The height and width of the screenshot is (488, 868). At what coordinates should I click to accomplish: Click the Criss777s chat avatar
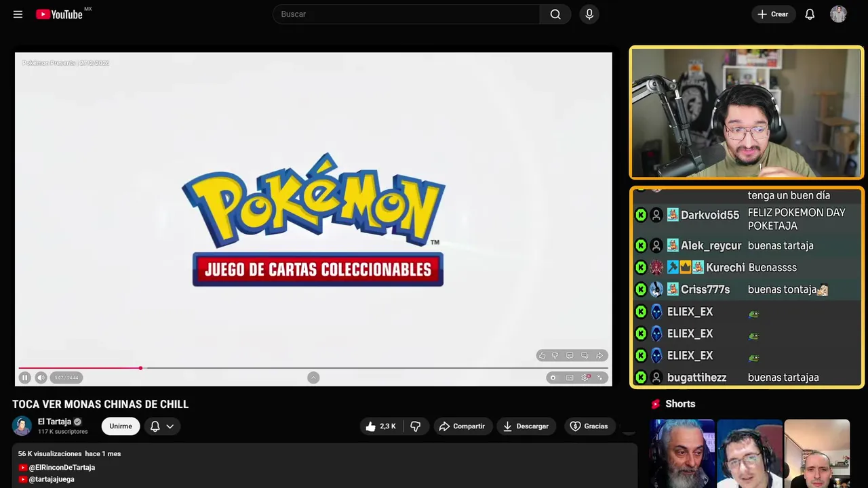656,289
